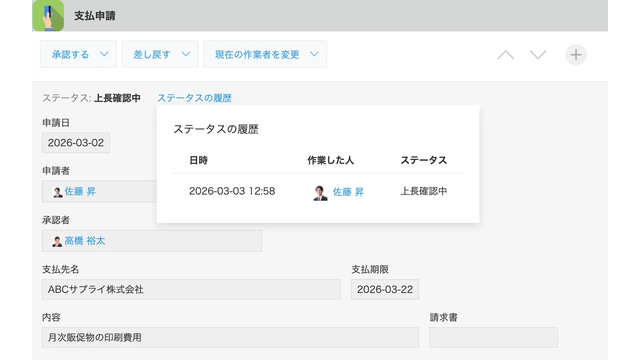Open the 差し戻す dropdown button
The width and height of the screenshot is (640, 360).
point(160,54)
